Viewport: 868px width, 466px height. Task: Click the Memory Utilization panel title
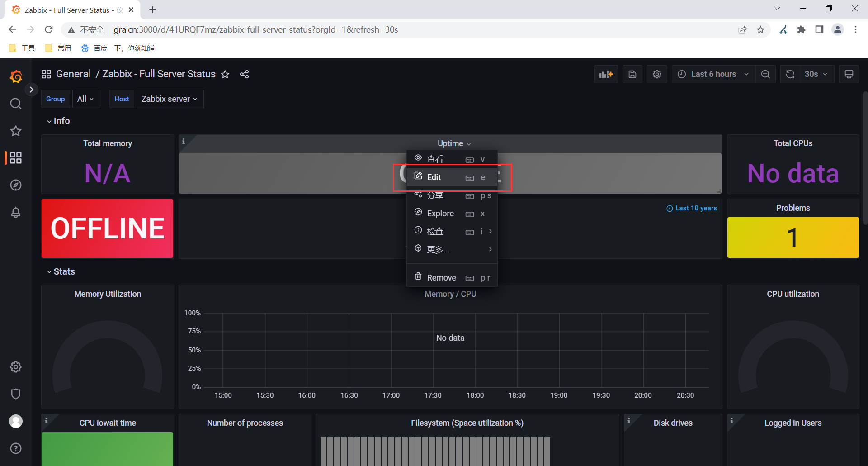108,294
